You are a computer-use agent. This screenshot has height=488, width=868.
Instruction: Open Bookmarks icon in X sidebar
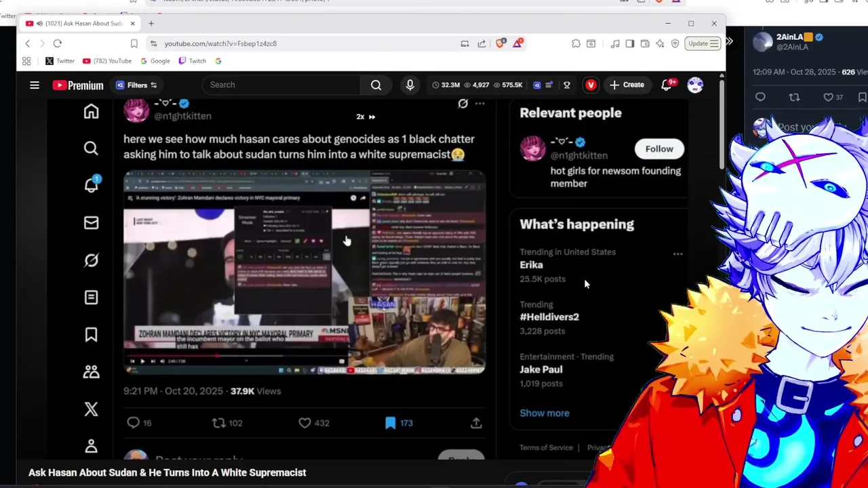[x=91, y=335]
